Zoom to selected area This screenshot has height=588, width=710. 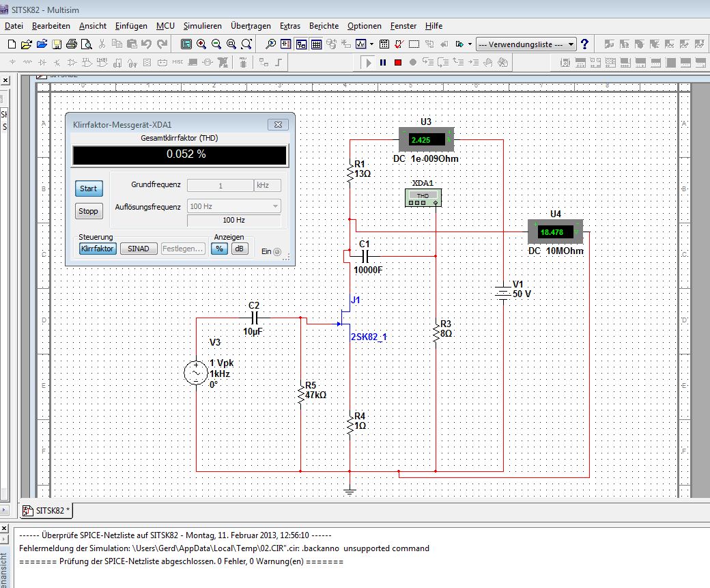pos(231,44)
